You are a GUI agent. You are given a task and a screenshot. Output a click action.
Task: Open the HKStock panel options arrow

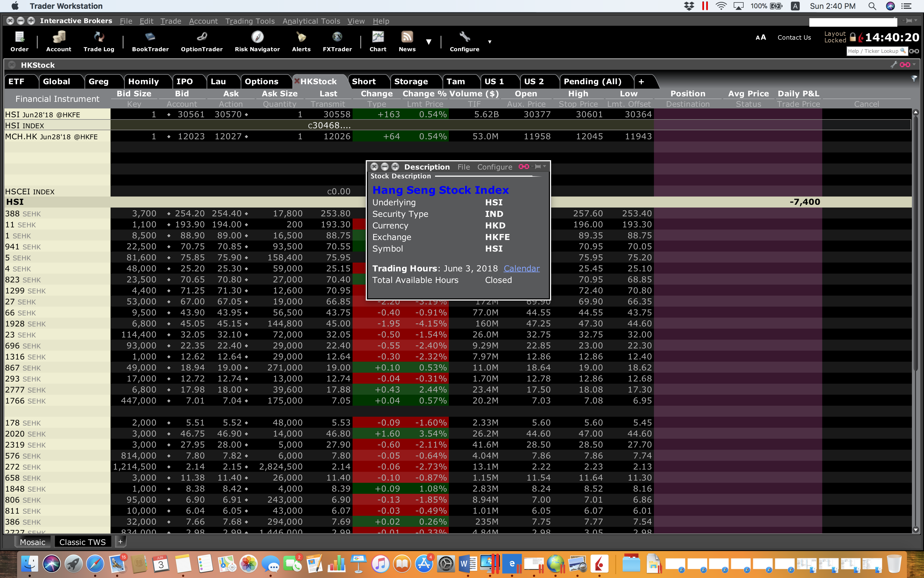pos(914,65)
